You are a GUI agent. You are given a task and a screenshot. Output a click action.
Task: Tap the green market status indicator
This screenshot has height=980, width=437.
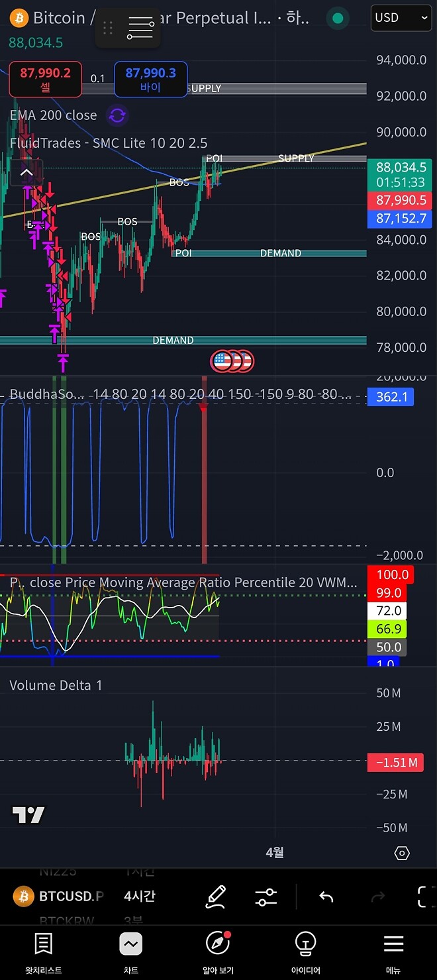338,18
